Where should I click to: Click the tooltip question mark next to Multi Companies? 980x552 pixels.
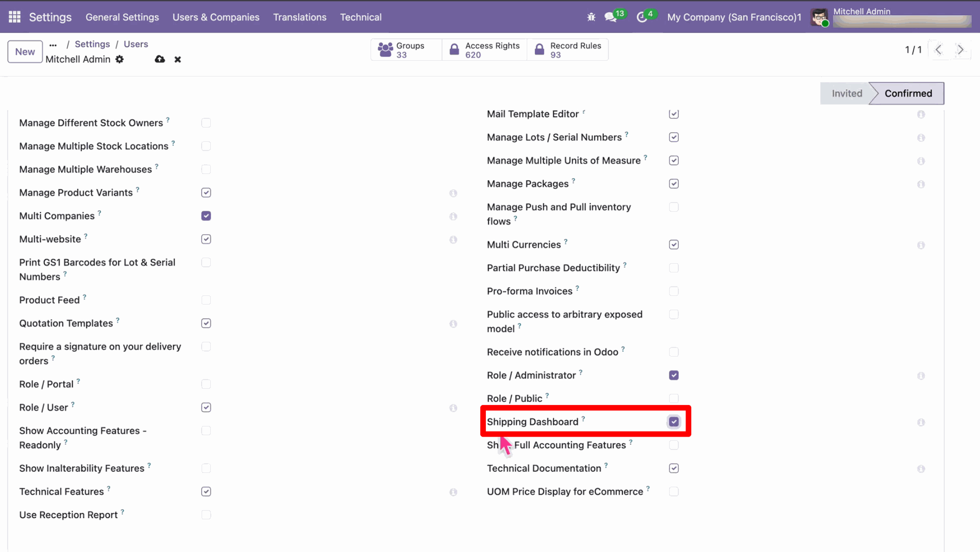100,213
